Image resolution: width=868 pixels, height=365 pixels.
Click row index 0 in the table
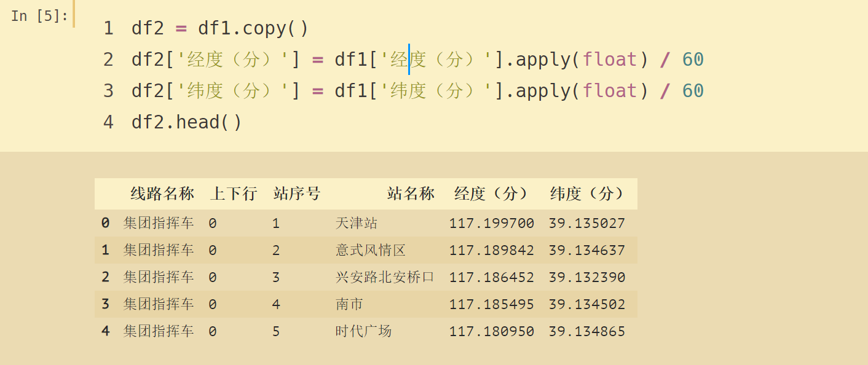point(105,222)
